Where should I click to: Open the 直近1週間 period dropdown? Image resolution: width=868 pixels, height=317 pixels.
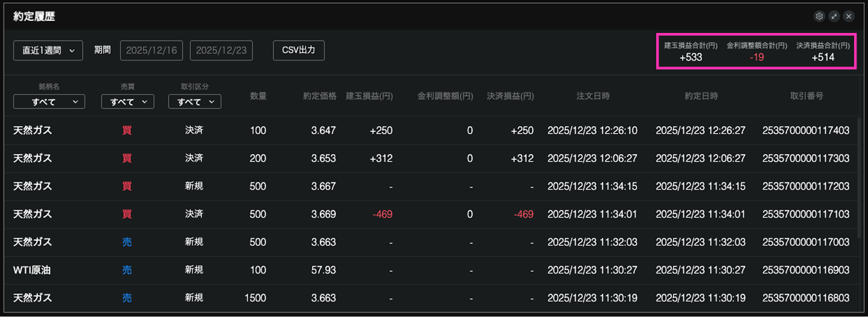(x=48, y=50)
